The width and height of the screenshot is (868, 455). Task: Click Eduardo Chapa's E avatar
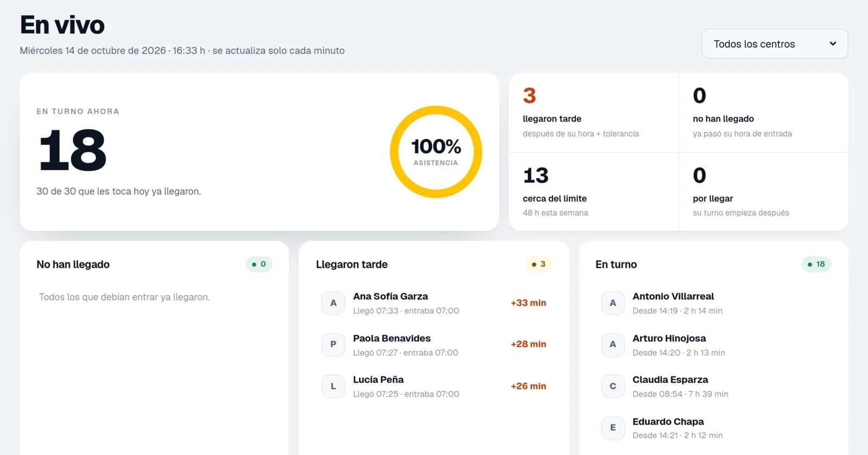613,428
